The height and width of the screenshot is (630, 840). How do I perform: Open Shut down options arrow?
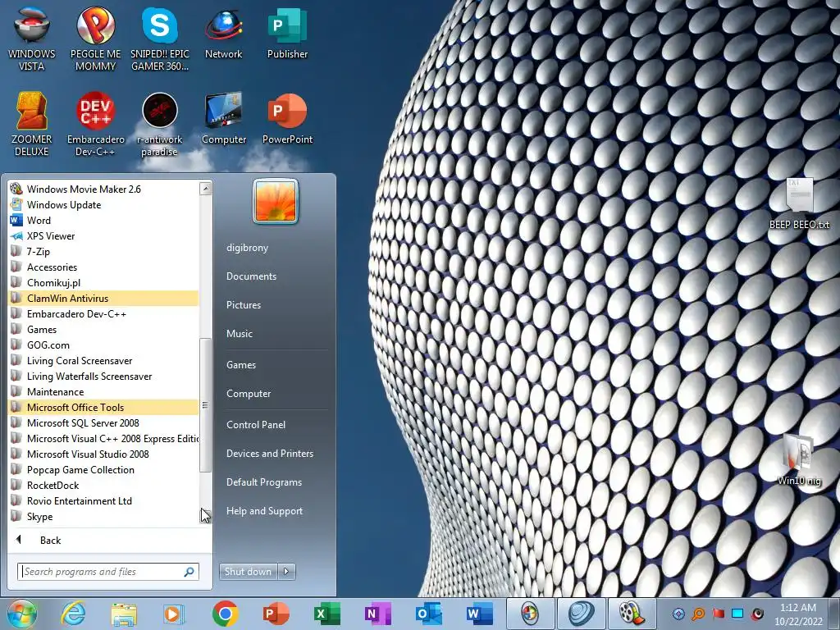(286, 572)
